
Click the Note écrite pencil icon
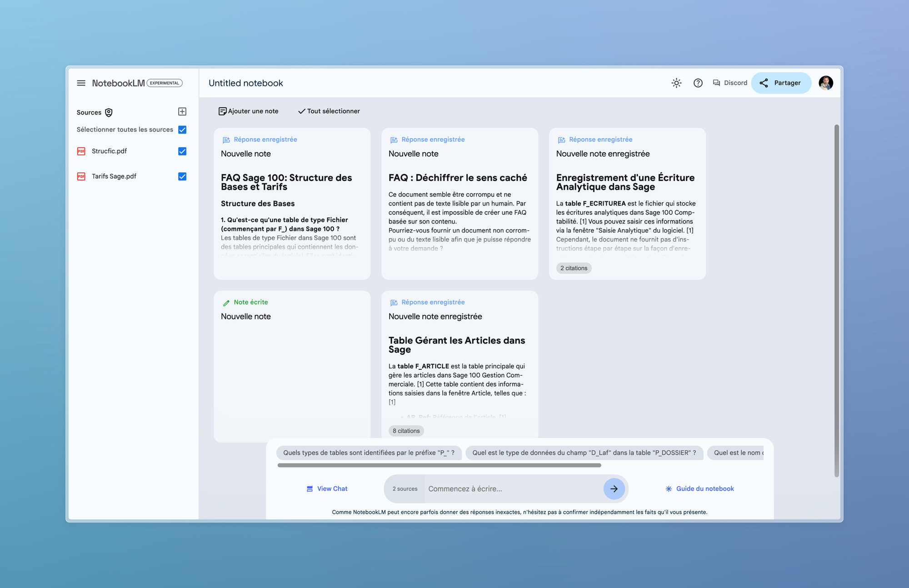click(x=226, y=303)
